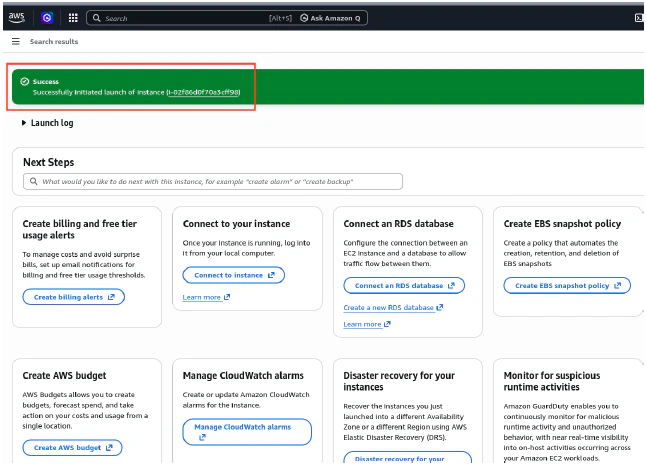The image size is (646, 475).
Task: Click the Create AWS budget card title
Action: click(x=64, y=376)
